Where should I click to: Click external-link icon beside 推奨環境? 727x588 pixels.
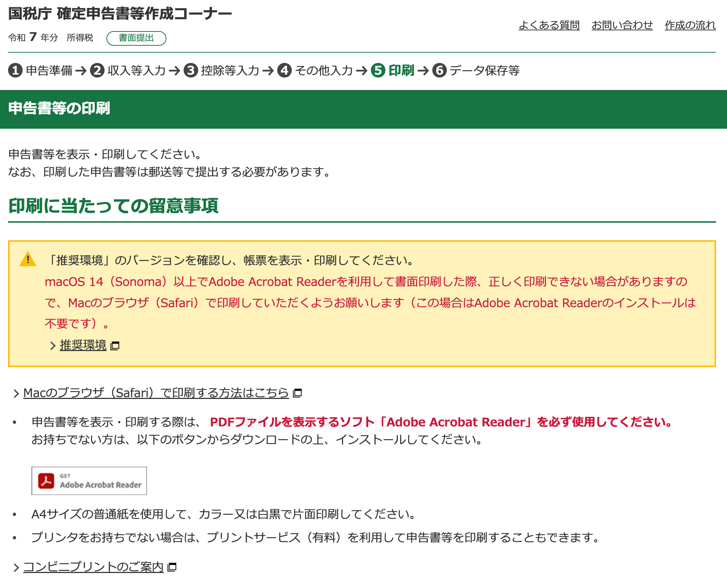115,346
